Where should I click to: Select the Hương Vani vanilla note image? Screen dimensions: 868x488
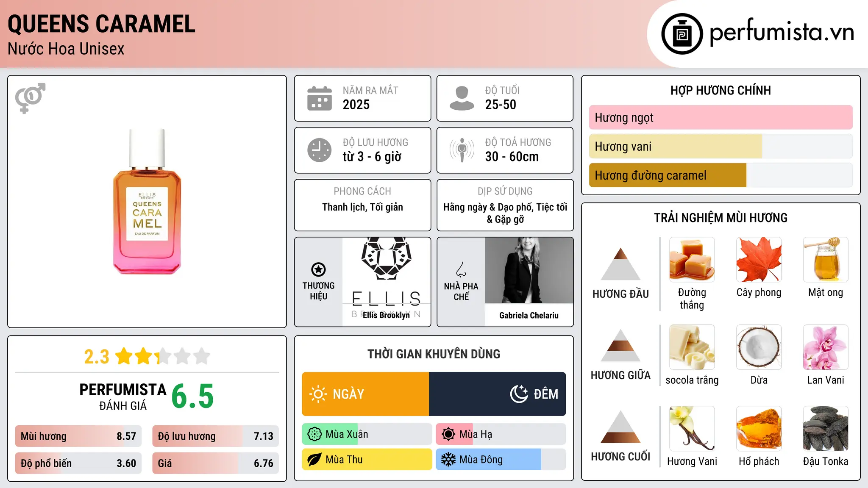tap(692, 429)
